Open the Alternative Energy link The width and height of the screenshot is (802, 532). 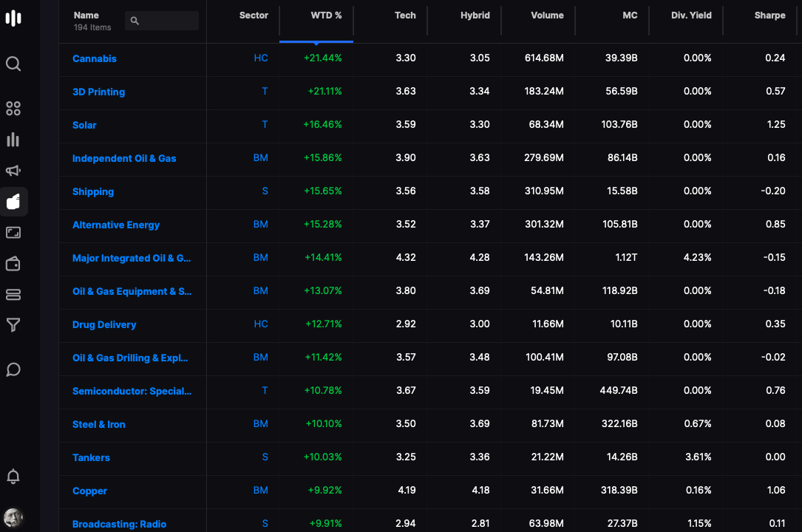[116, 225]
